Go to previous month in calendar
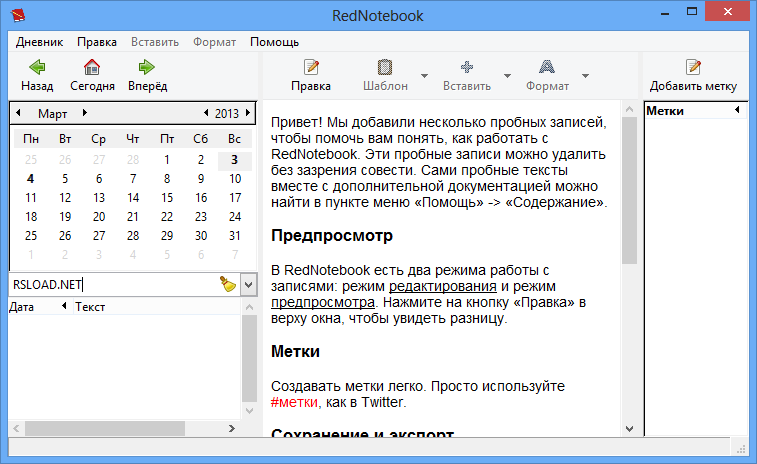 point(18,113)
